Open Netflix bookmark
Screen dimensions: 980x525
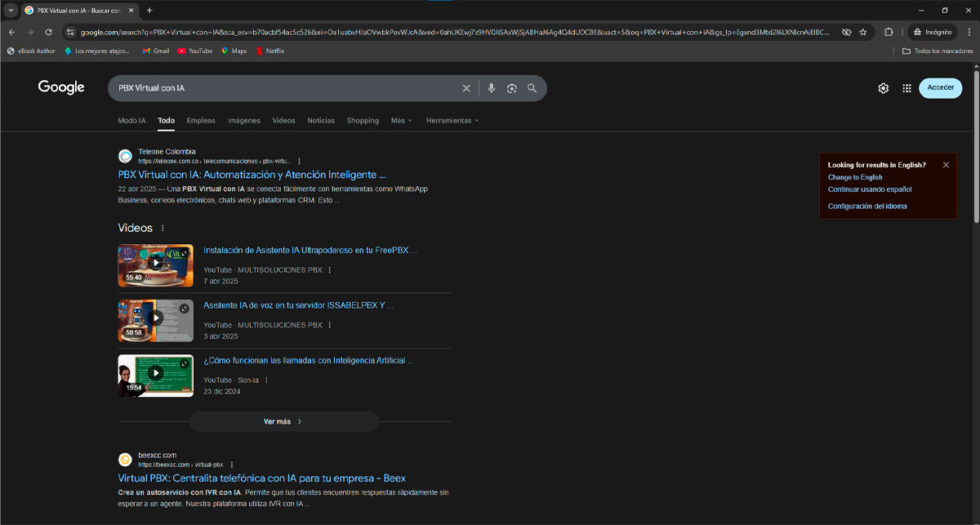[x=270, y=51]
